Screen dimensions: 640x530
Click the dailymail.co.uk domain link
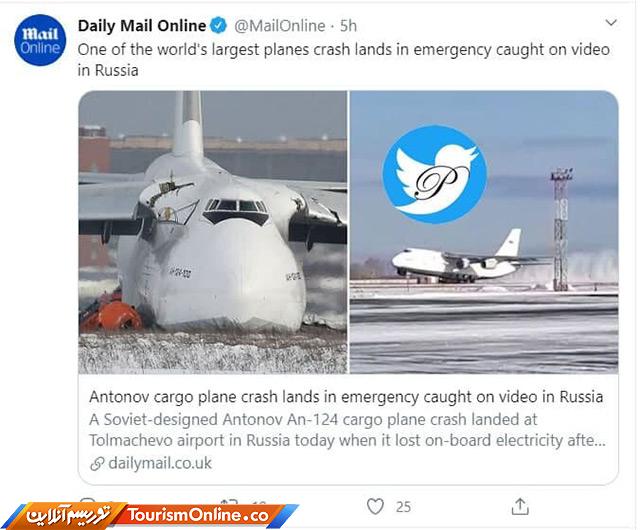click(160, 463)
